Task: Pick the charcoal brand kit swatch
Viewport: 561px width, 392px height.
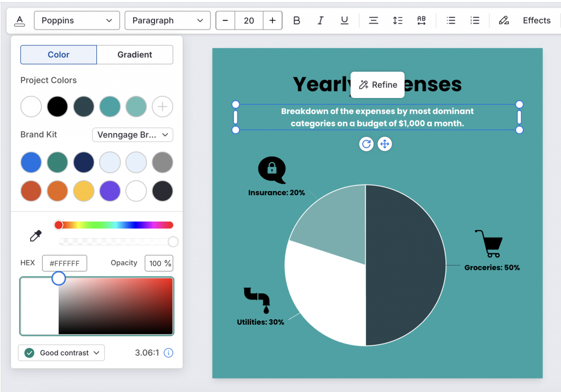Action: pos(162,191)
